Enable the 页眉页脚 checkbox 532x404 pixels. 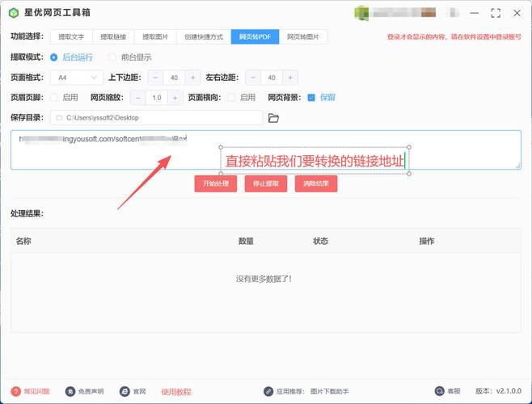pos(53,98)
